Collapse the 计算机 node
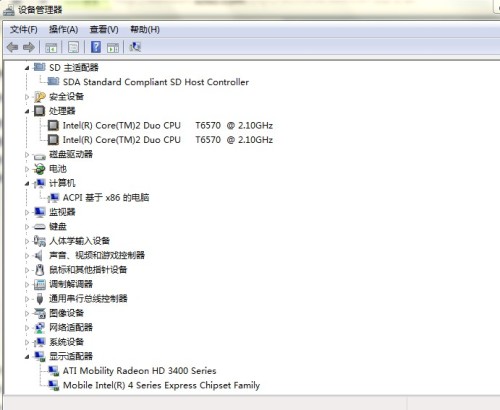The width and height of the screenshot is (500, 410). pyautogui.click(x=27, y=184)
